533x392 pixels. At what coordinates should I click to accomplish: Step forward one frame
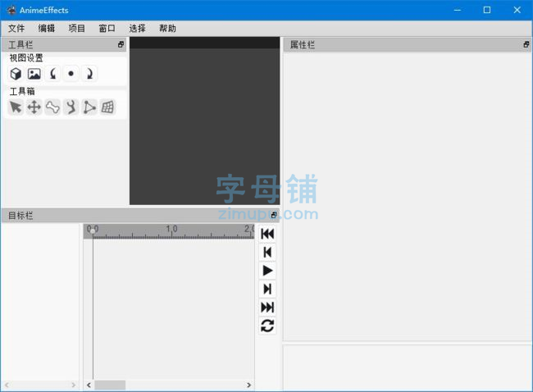tap(267, 289)
